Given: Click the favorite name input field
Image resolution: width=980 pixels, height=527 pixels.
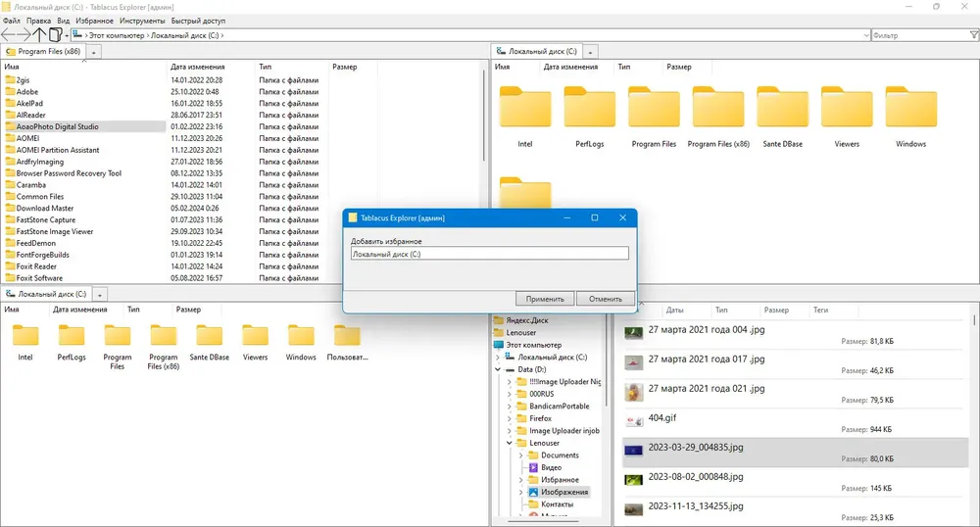Looking at the screenshot, I should coord(489,254).
